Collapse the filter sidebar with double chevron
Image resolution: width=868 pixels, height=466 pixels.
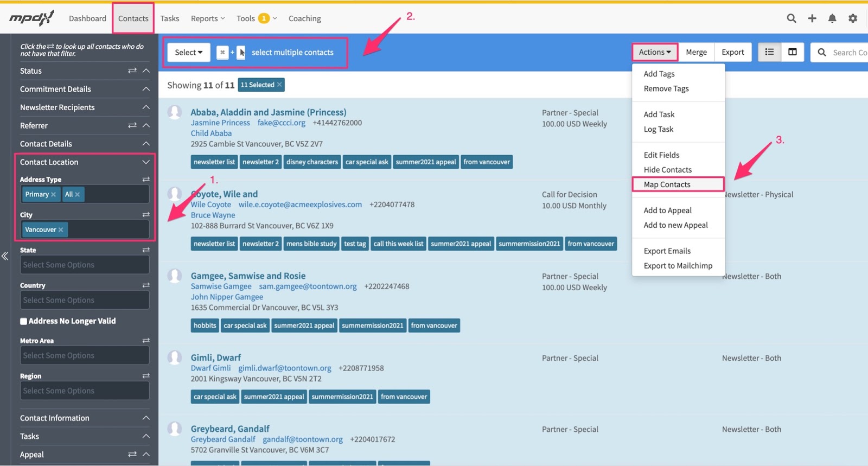click(5, 256)
